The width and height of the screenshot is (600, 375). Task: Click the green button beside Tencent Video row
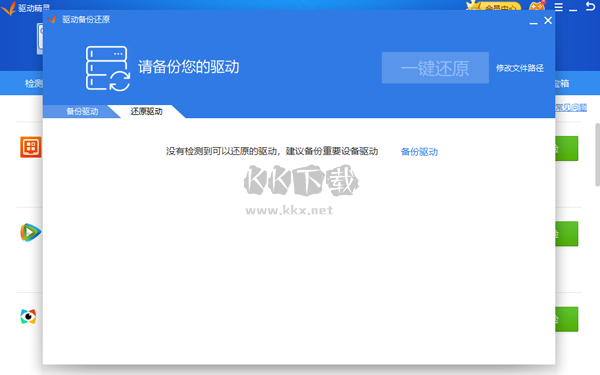[567, 234]
